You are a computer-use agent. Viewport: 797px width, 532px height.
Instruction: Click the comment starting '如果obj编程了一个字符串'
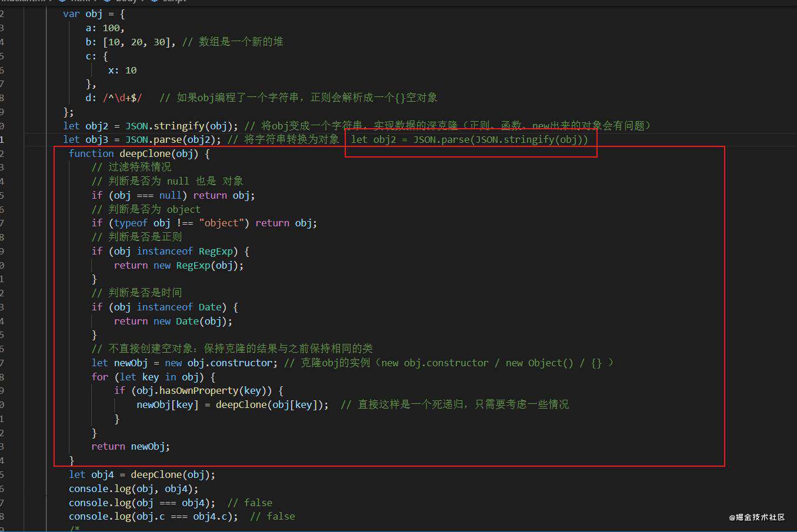click(x=307, y=98)
